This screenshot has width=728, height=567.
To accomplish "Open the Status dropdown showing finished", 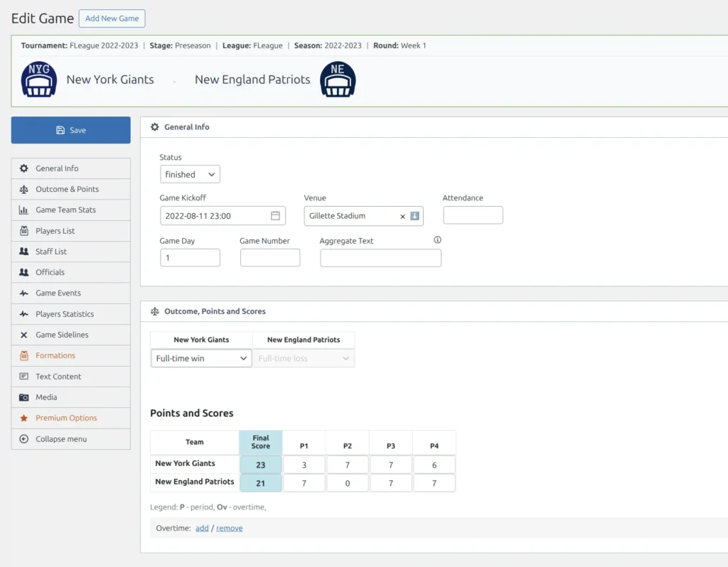I will [190, 175].
